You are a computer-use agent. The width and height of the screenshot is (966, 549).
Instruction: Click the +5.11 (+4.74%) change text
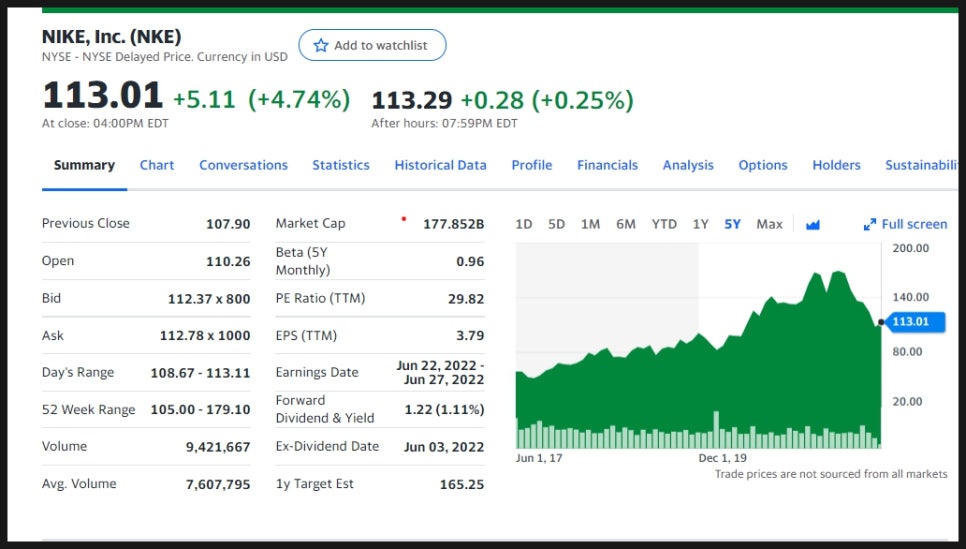[x=262, y=99]
